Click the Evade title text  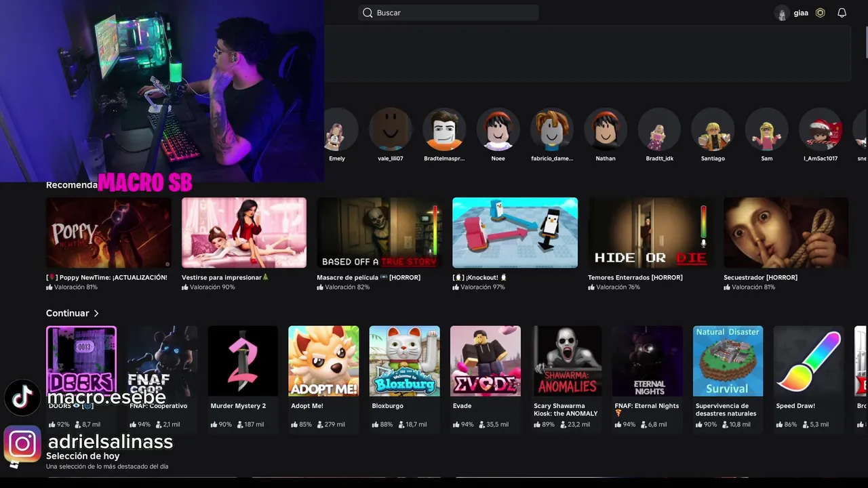(462, 406)
